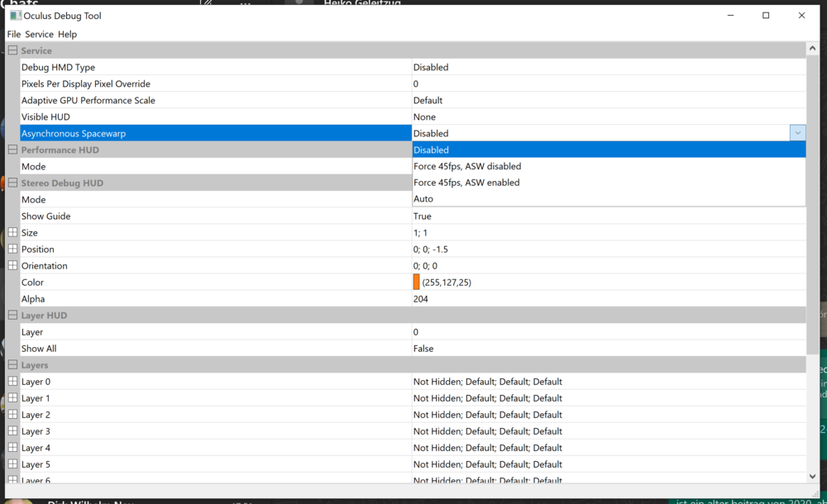Open the Service menu
The width and height of the screenshot is (827, 504).
tap(39, 34)
